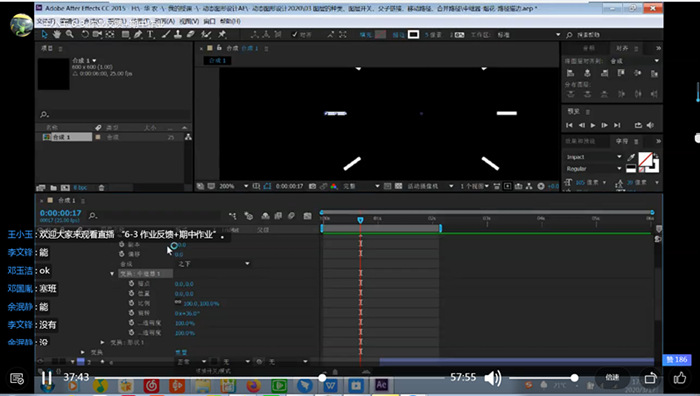Open the workspace dropdown in the toolbar
Image resolution: width=700 pixels, height=396 pixels.
pyautogui.click(x=529, y=34)
